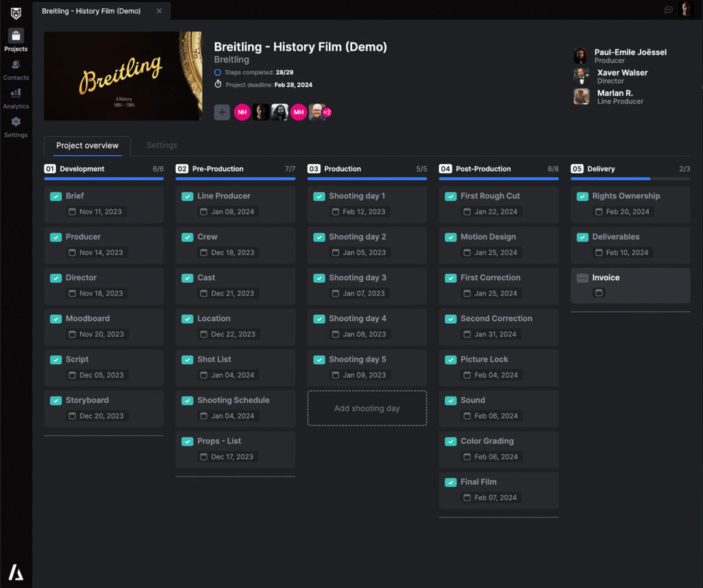Close the Breitling History Film tab
703x588 pixels.
point(159,11)
